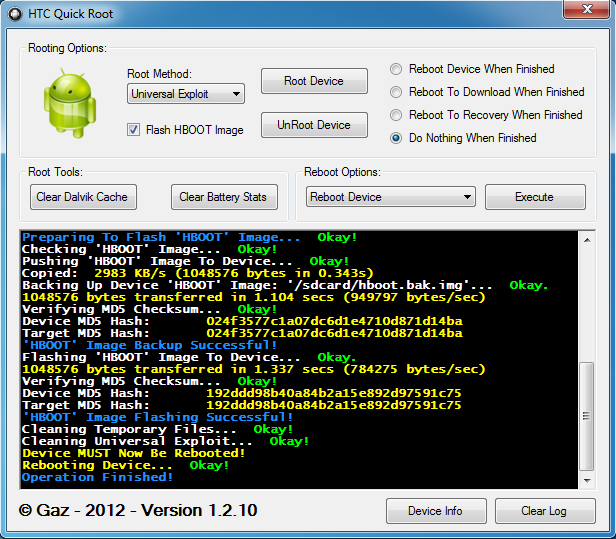
Task: Select Reboot To Download When Finished
Action: (x=397, y=92)
